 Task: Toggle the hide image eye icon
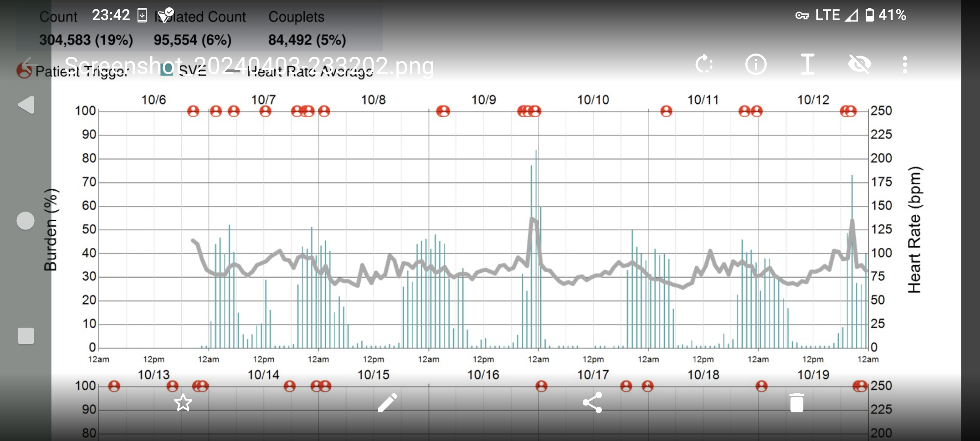[x=859, y=65]
